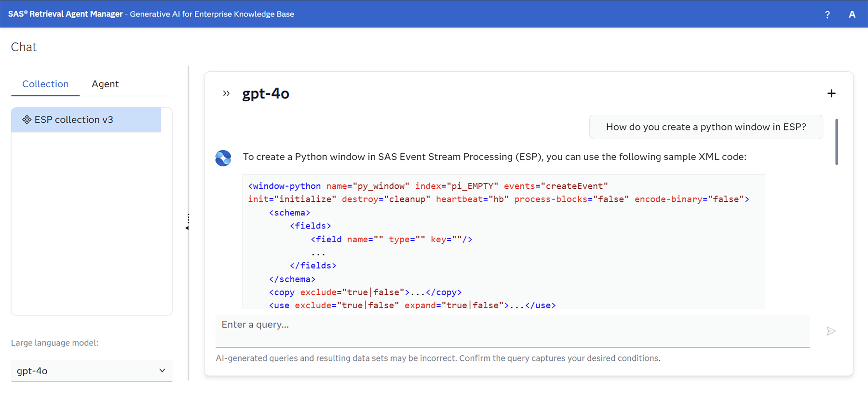Viewport: 868px width, 395px height.
Task: Grab the vertical dots splitter handle
Action: (188, 219)
